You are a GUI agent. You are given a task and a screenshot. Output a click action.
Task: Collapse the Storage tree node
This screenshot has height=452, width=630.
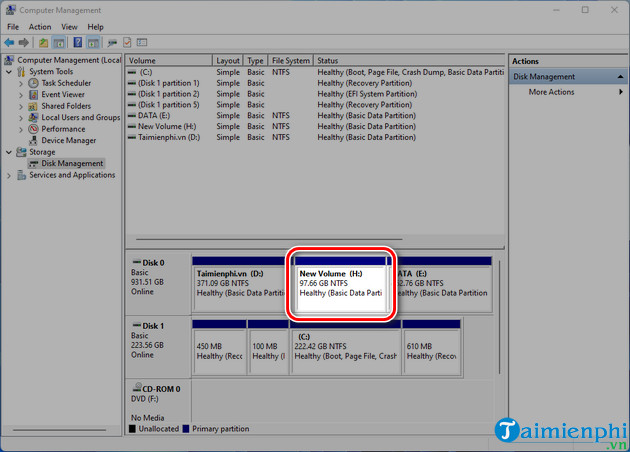pos(9,152)
